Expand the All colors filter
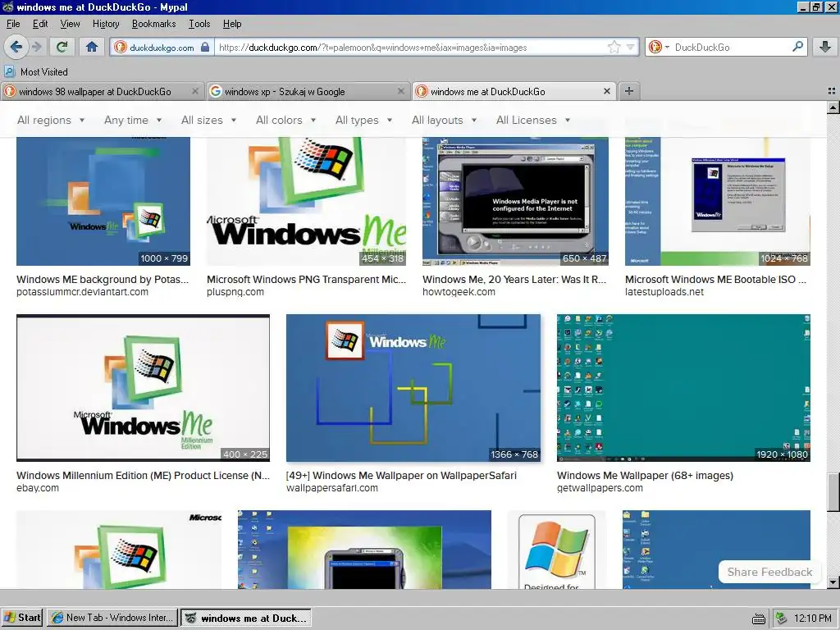 [285, 120]
